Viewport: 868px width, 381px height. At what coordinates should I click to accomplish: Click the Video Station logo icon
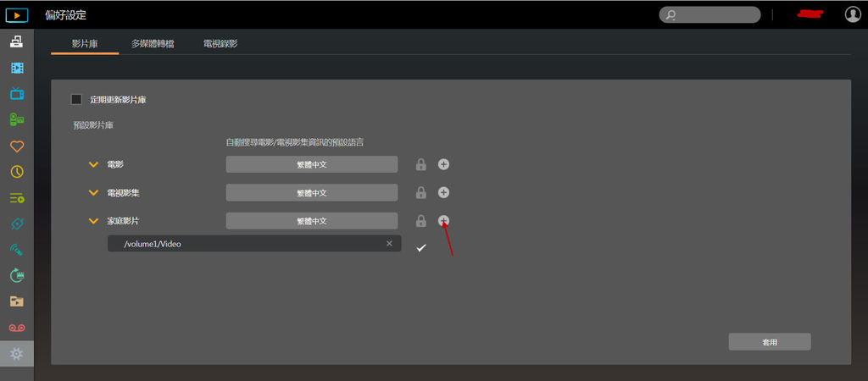tap(17, 15)
